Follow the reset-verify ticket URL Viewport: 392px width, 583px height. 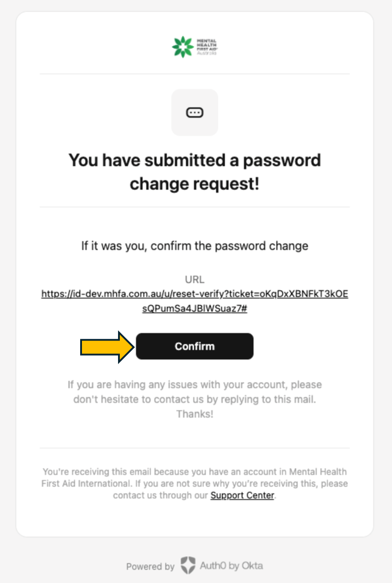195,294
